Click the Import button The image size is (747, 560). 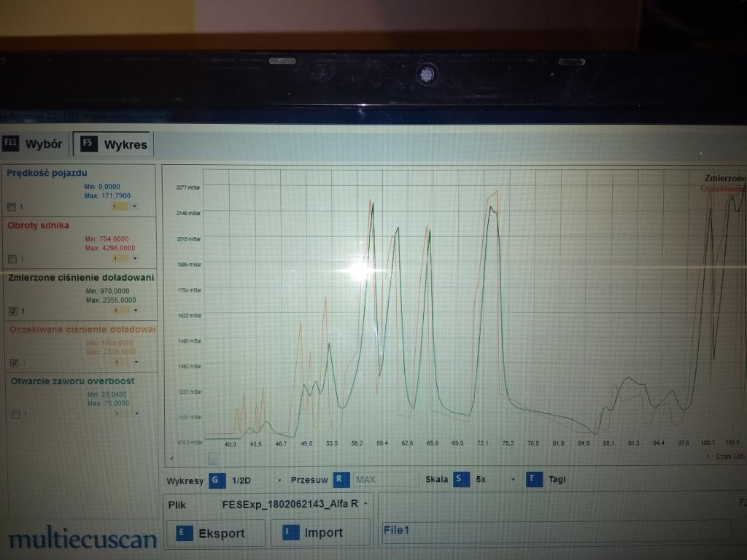click(320, 532)
